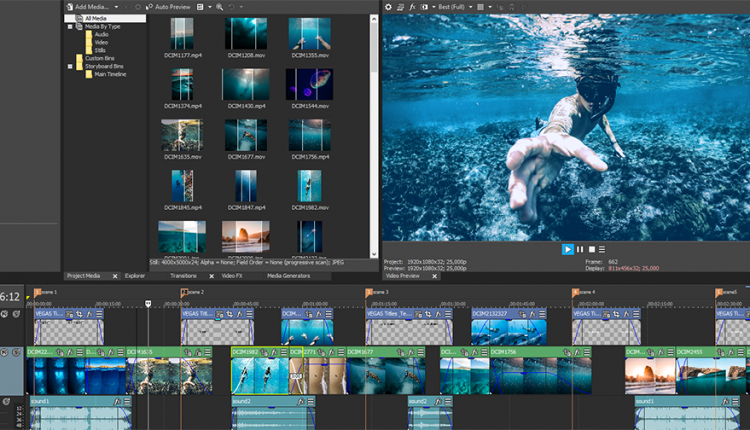The width and height of the screenshot is (750, 430).
Task: Open Event FX on first sound1 audio event
Action: 117,401
